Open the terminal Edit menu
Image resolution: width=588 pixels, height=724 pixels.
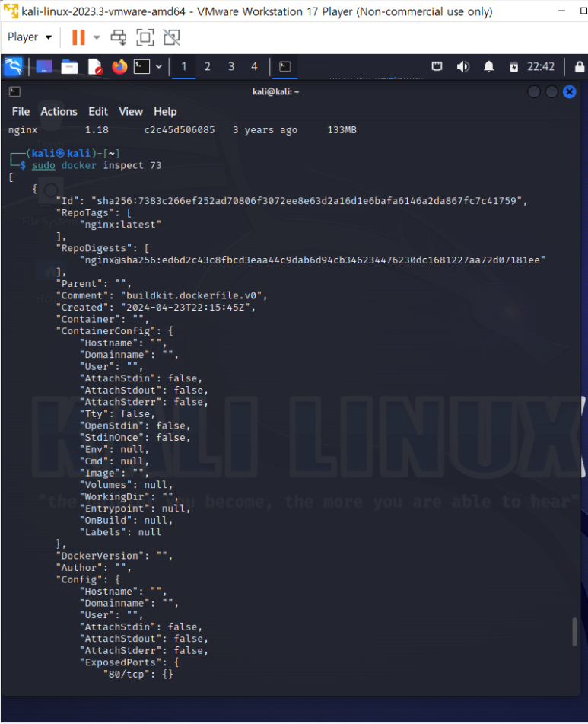pyautogui.click(x=98, y=112)
